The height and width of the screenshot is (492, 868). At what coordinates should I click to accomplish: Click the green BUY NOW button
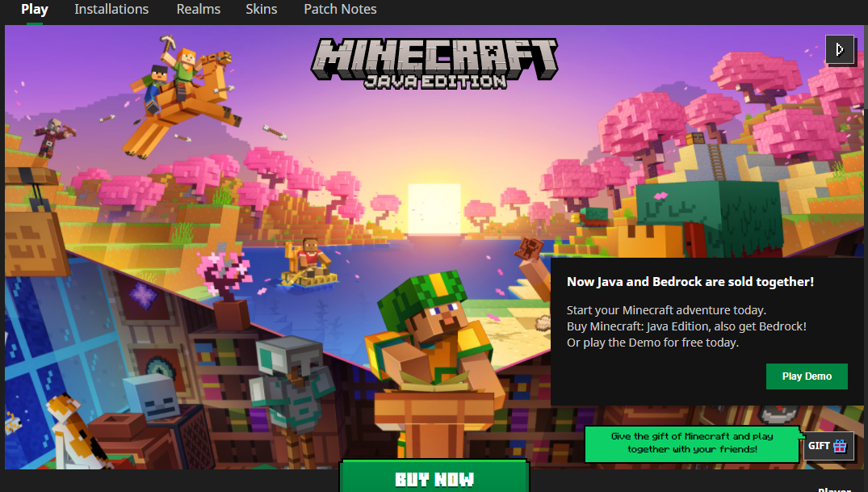(434, 477)
